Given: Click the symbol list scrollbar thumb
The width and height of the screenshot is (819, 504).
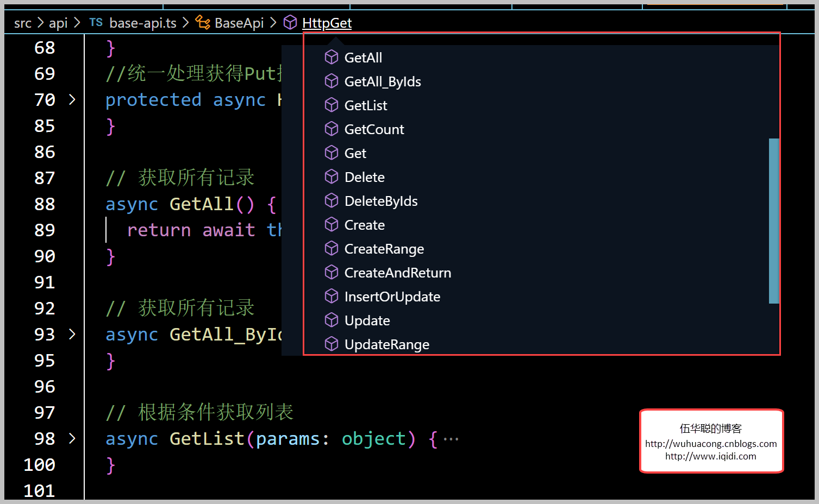Looking at the screenshot, I should (774, 220).
